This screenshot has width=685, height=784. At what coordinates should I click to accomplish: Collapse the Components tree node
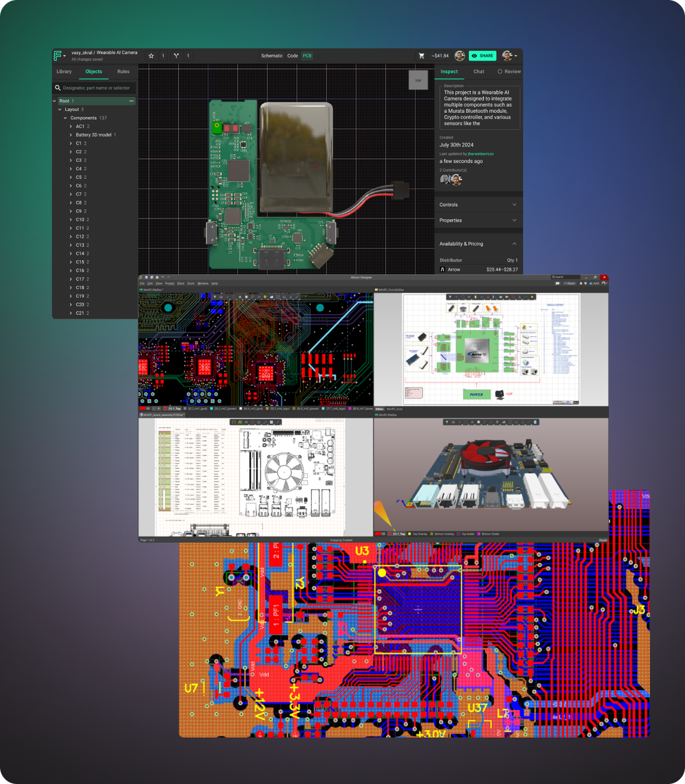(65, 118)
